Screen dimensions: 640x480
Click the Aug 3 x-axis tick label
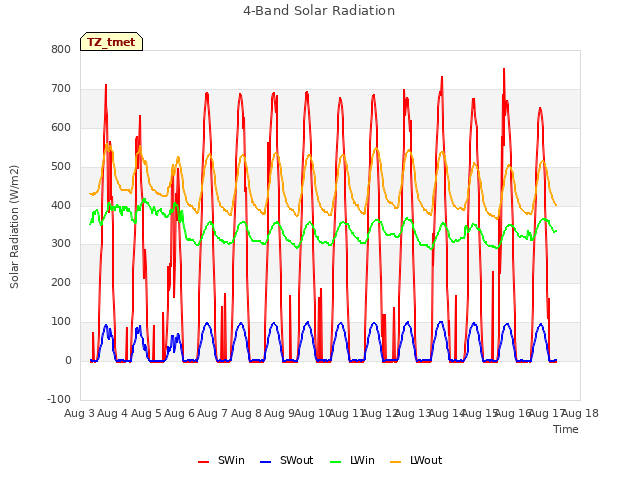[x=79, y=413]
